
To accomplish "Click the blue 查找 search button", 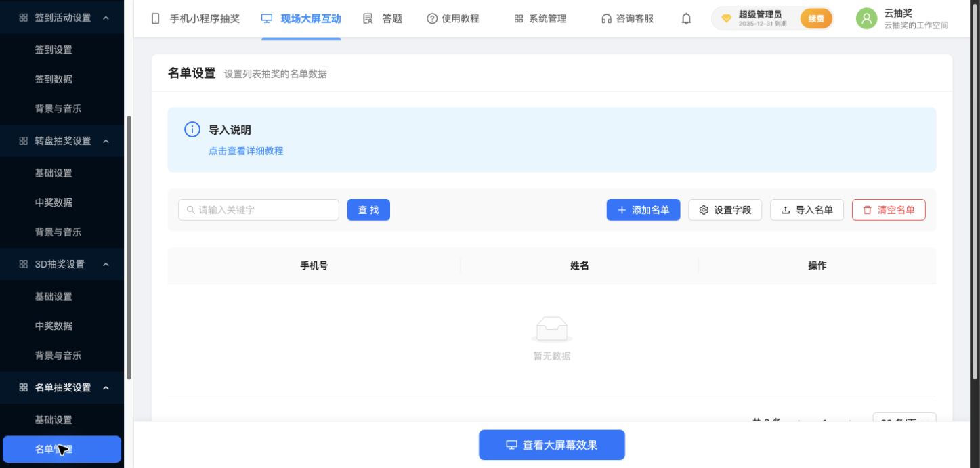I will click(368, 210).
